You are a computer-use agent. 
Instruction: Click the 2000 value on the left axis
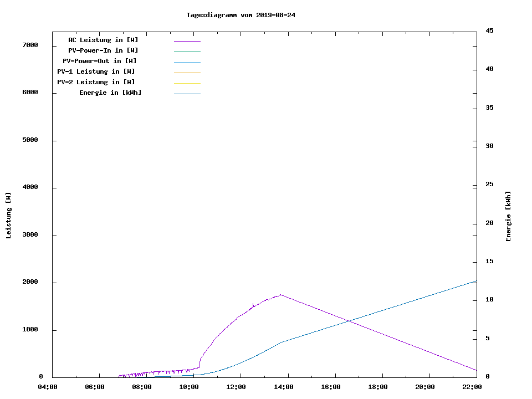pyautogui.click(x=29, y=283)
